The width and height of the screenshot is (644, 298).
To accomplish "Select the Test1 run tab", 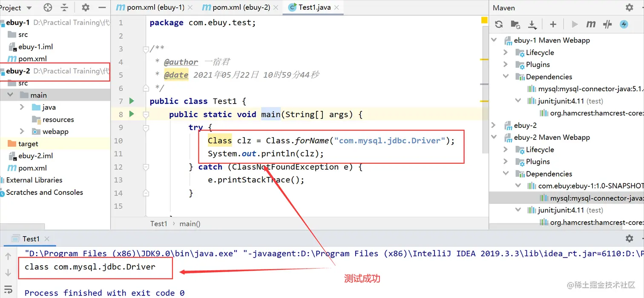I will pyautogui.click(x=31, y=239).
